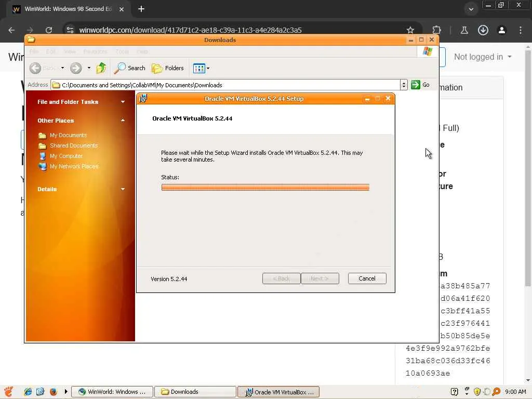The height and width of the screenshot is (399, 532).
Task: Open Chrome tab search dropdown
Action: [x=471, y=9]
